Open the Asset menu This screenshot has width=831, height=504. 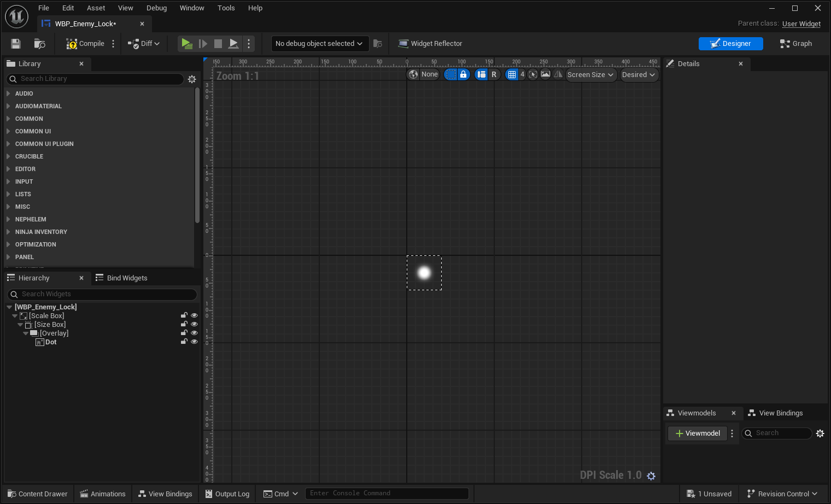pos(96,8)
